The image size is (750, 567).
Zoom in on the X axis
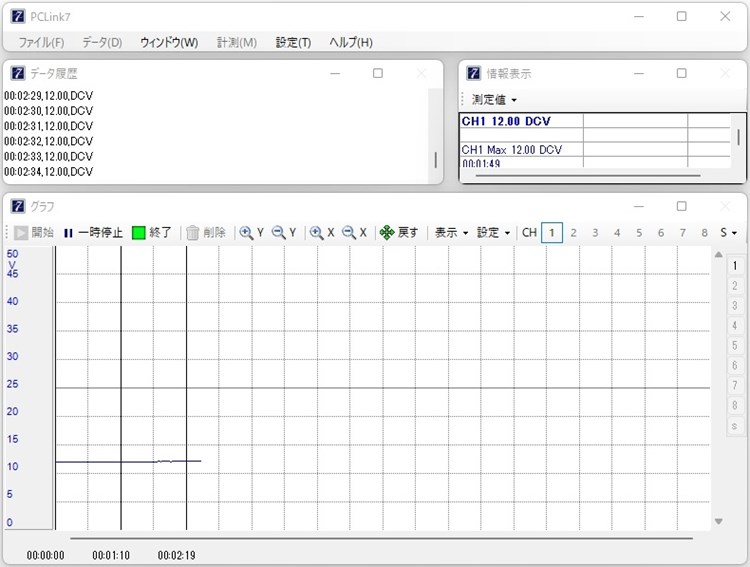(322, 232)
